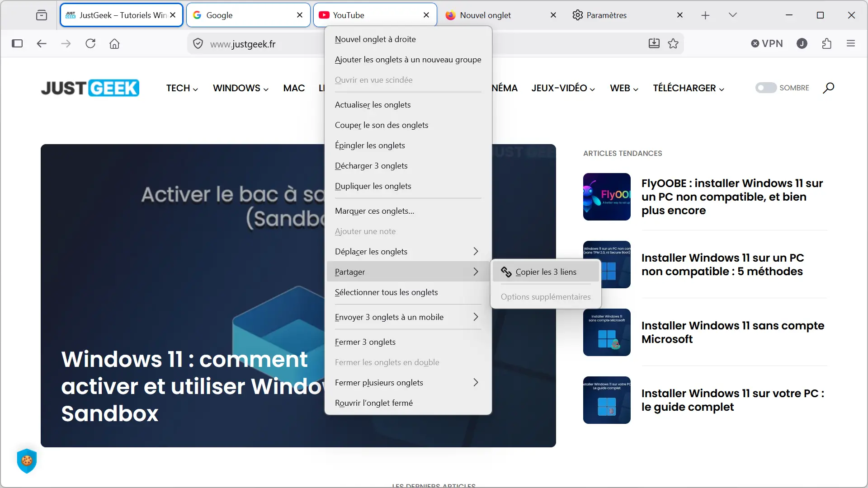Screen dimensions: 868x488
Task: Choose Sélectionner tous les onglets
Action: (x=408, y=292)
